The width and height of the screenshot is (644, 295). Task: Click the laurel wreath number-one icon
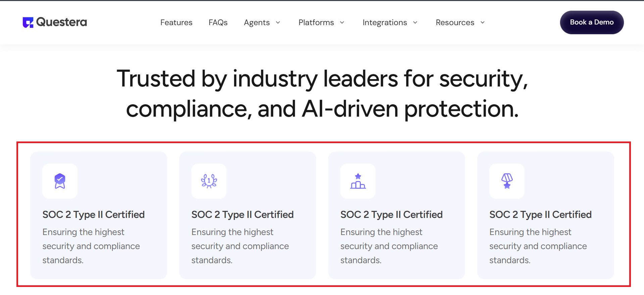(209, 181)
